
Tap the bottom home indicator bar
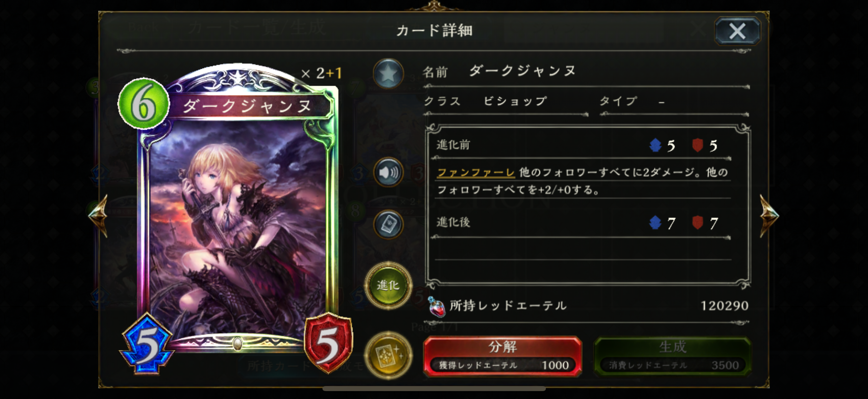coord(434,388)
